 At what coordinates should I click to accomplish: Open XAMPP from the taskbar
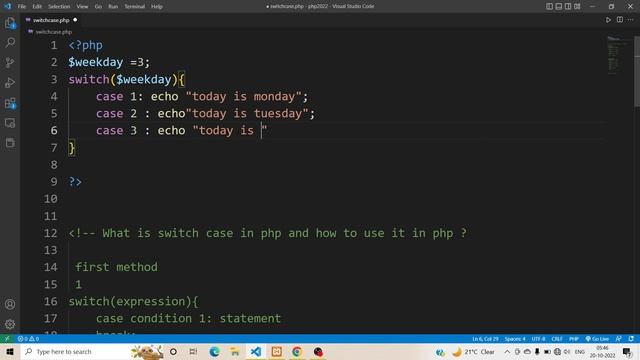point(276,352)
